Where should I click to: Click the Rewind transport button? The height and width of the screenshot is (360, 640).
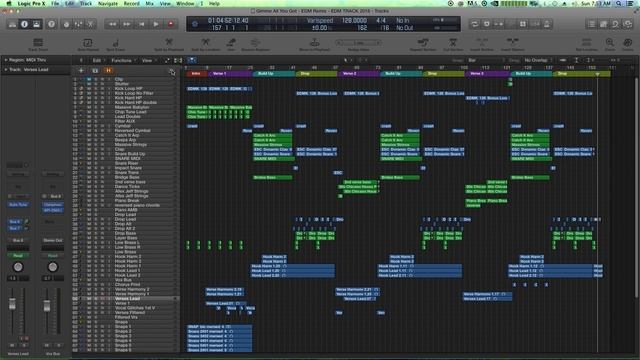coord(112,24)
